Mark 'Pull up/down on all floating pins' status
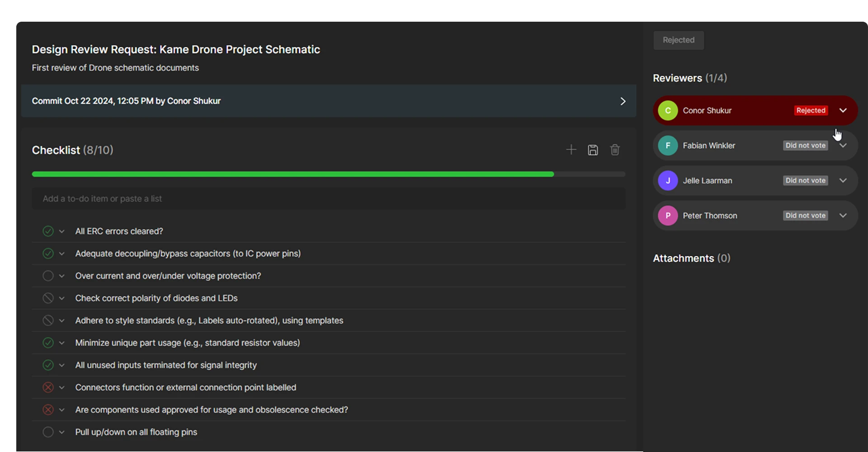This screenshot has width=868, height=452. [48, 432]
